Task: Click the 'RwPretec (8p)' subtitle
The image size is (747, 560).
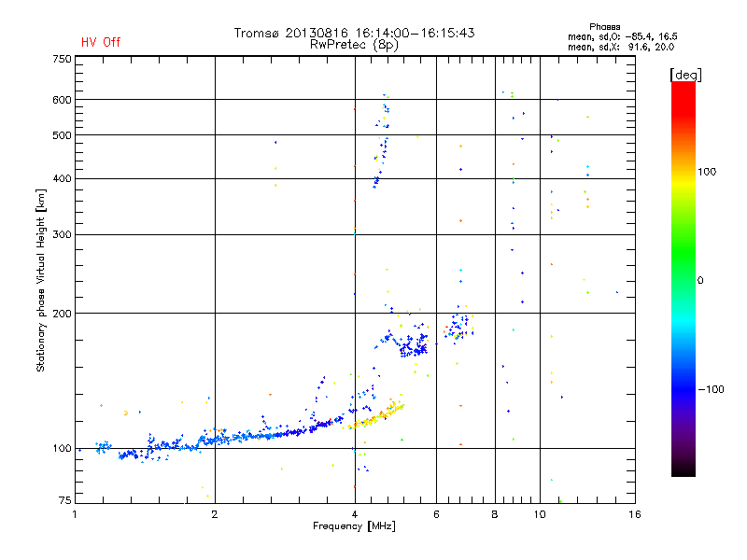Action: [x=354, y=45]
